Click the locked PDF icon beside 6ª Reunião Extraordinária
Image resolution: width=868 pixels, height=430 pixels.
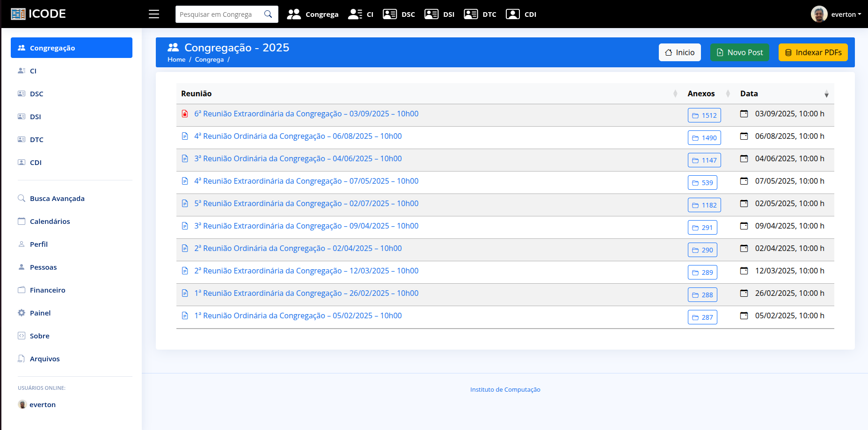(184, 114)
